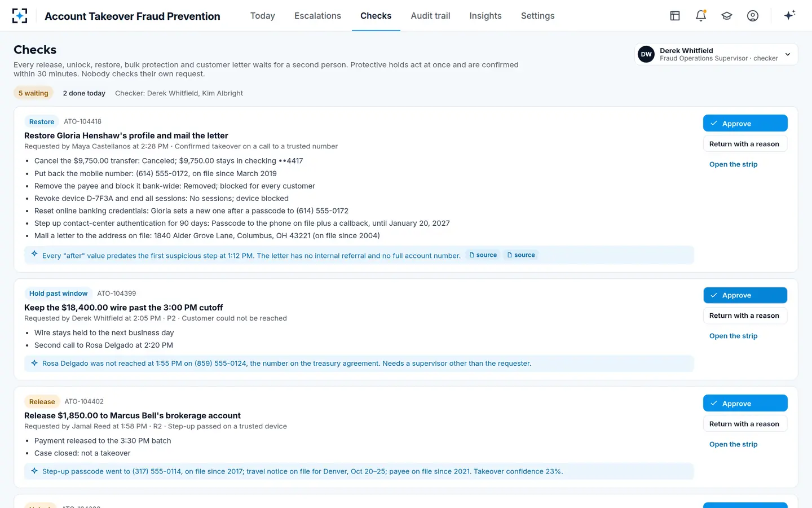The width and height of the screenshot is (812, 508).
Task: Click the 'Put back the mobile number' line
Action: coord(156,173)
